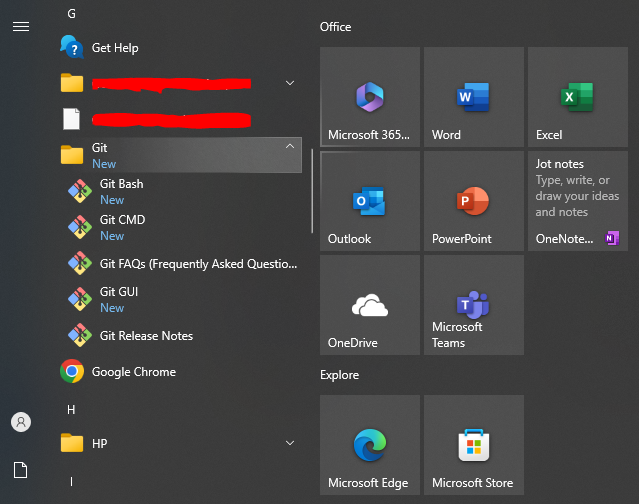639x504 pixels.
Task: Click the Git FAQs icon
Action: pos(80,263)
